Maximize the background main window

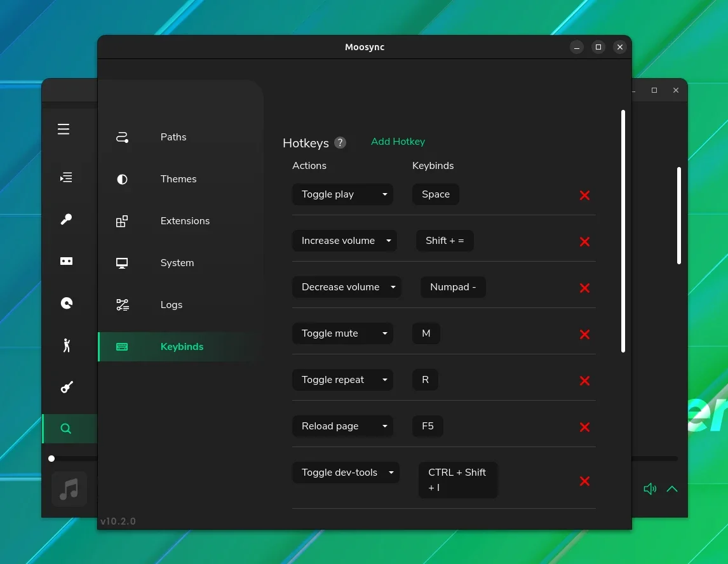(x=654, y=90)
